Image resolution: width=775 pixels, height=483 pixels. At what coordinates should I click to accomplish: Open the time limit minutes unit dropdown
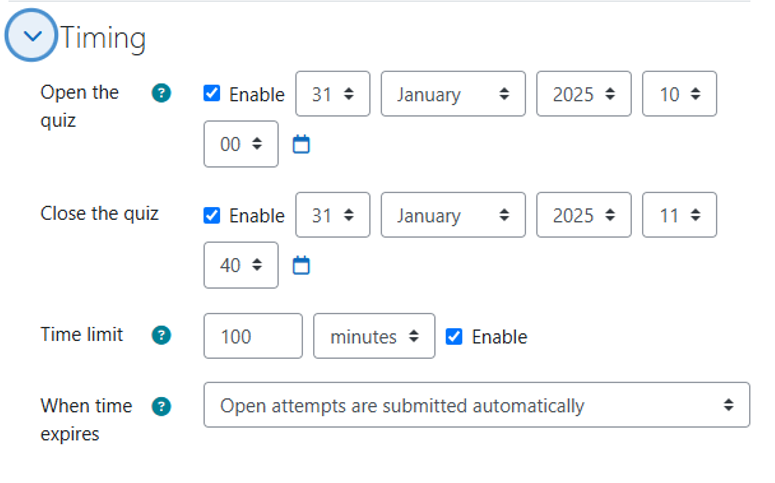point(374,336)
